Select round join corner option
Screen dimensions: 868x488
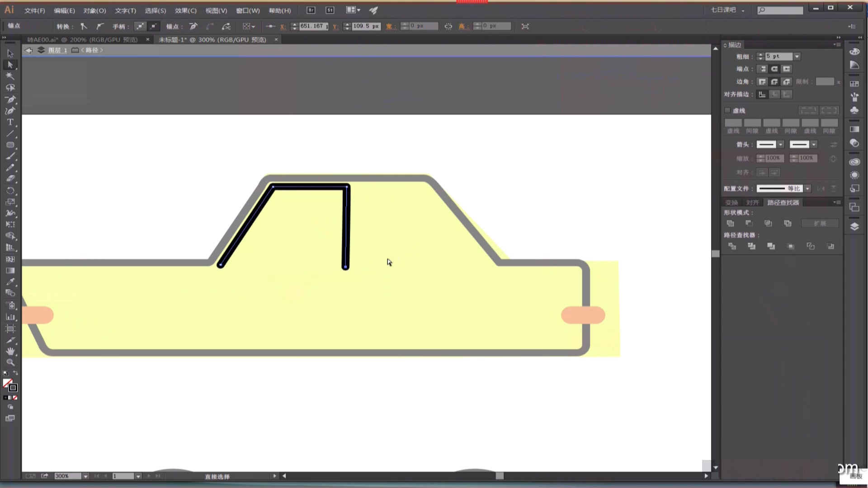pyautogui.click(x=774, y=82)
